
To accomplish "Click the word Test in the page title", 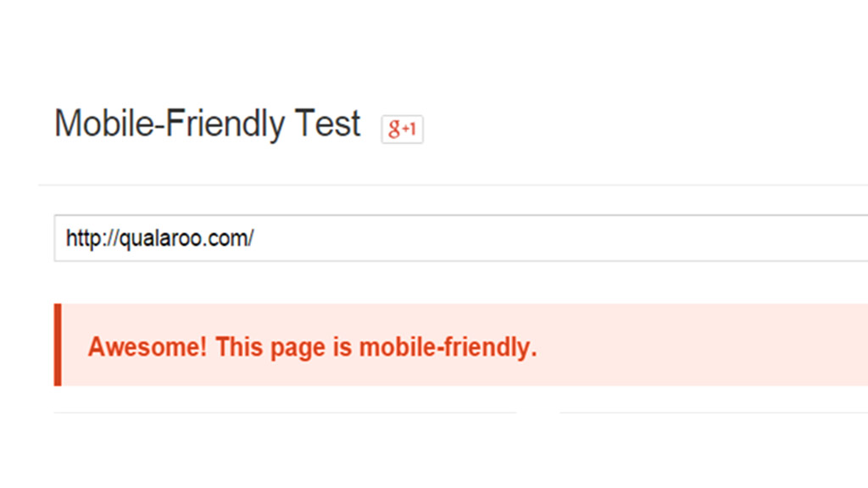I will coord(327,124).
